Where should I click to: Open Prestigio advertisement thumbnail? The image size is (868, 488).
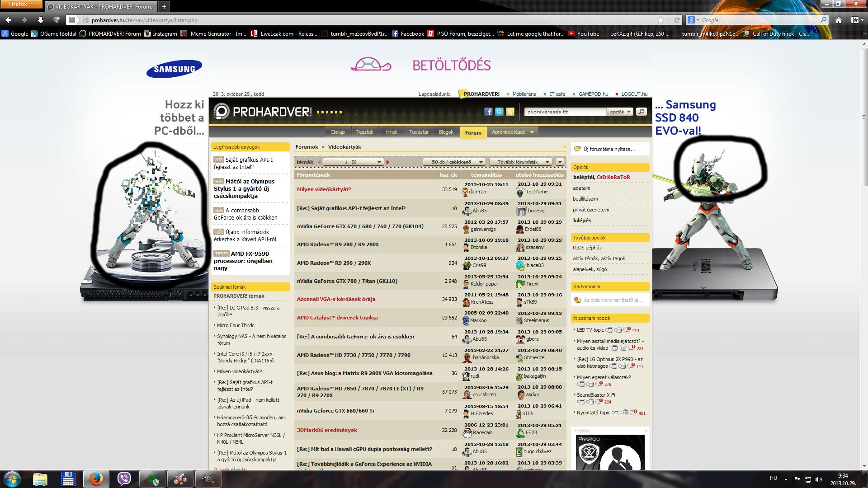pyautogui.click(x=610, y=452)
